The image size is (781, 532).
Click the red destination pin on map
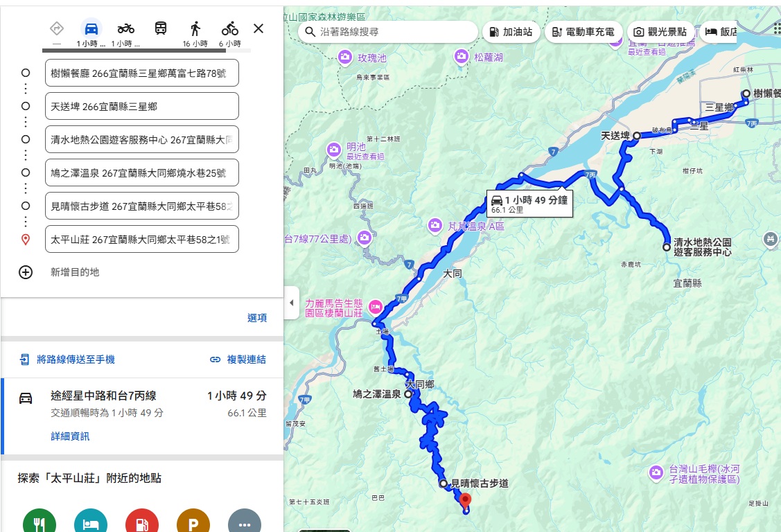click(466, 500)
